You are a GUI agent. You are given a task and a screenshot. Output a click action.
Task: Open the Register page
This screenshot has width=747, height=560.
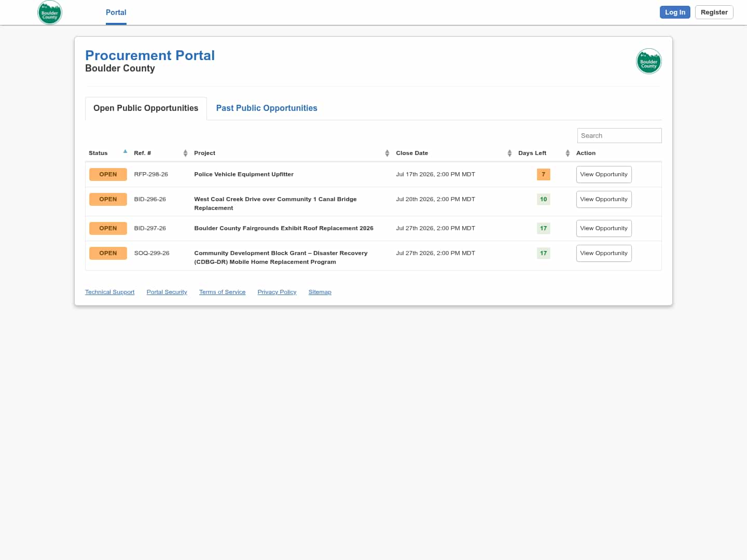click(x=714, y=12)
